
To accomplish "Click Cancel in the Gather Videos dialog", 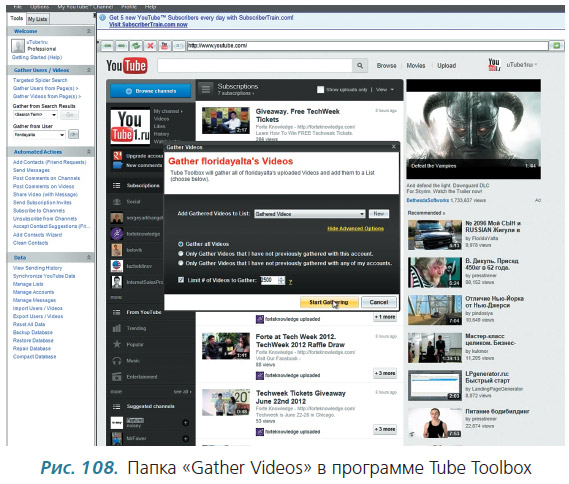I will [x=379, y=302].
